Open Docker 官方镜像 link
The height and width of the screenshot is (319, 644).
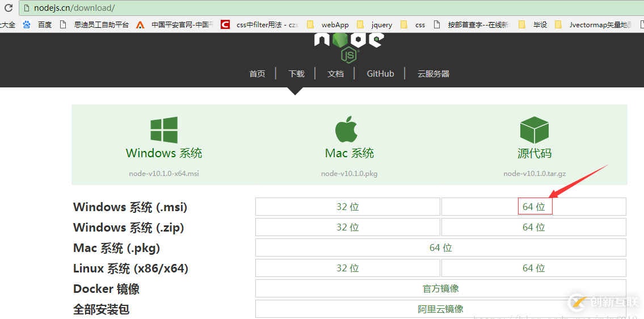(441, 288)
